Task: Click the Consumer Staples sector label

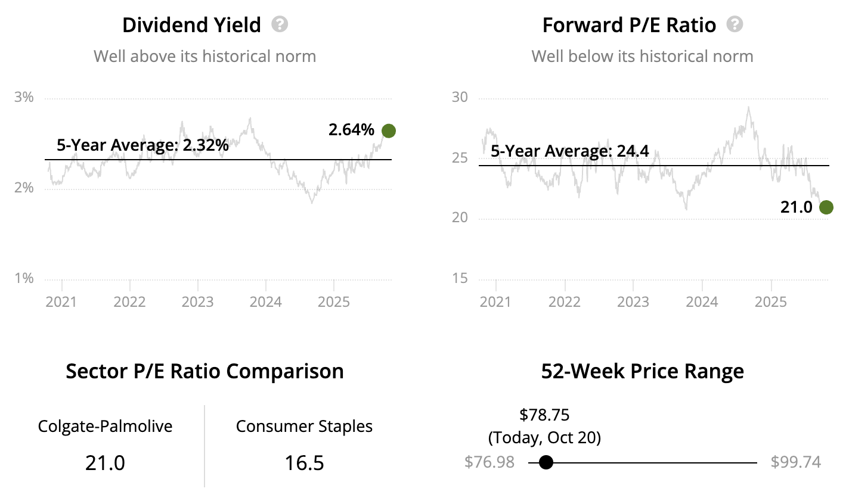Action: point(304,427)
